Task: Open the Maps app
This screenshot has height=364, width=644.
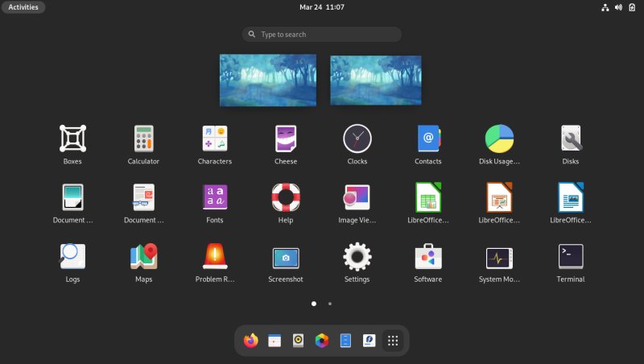Action: (x=143, y=263)
